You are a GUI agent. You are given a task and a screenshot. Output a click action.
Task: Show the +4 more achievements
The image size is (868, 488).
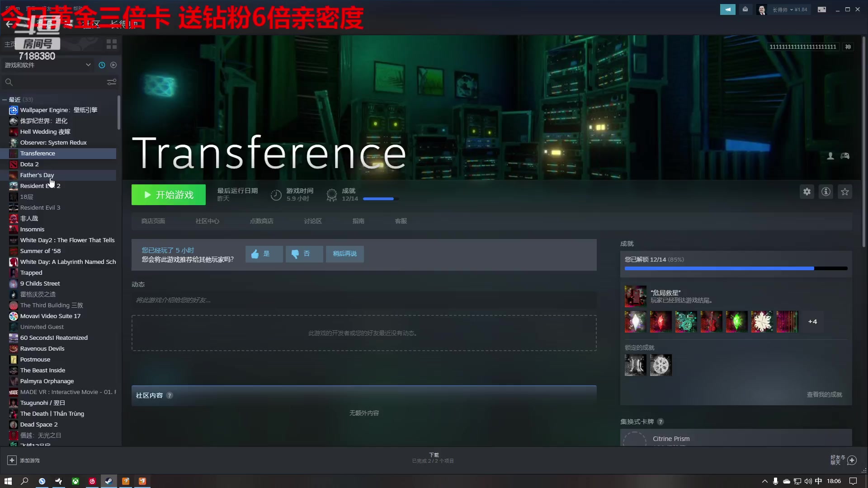(813, 322)
